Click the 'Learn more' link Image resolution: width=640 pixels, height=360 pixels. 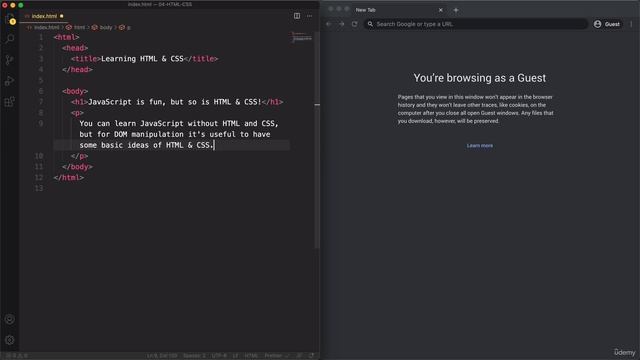click(480, 146)
